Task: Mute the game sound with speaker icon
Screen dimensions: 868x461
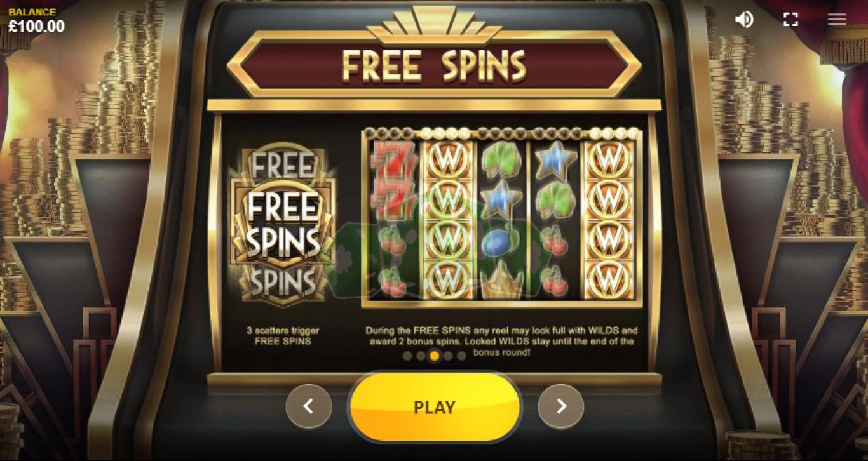Action: coord(744,20)
